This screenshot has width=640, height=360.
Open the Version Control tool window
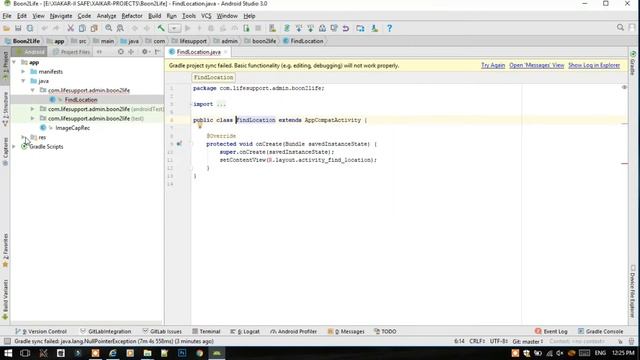41,331
